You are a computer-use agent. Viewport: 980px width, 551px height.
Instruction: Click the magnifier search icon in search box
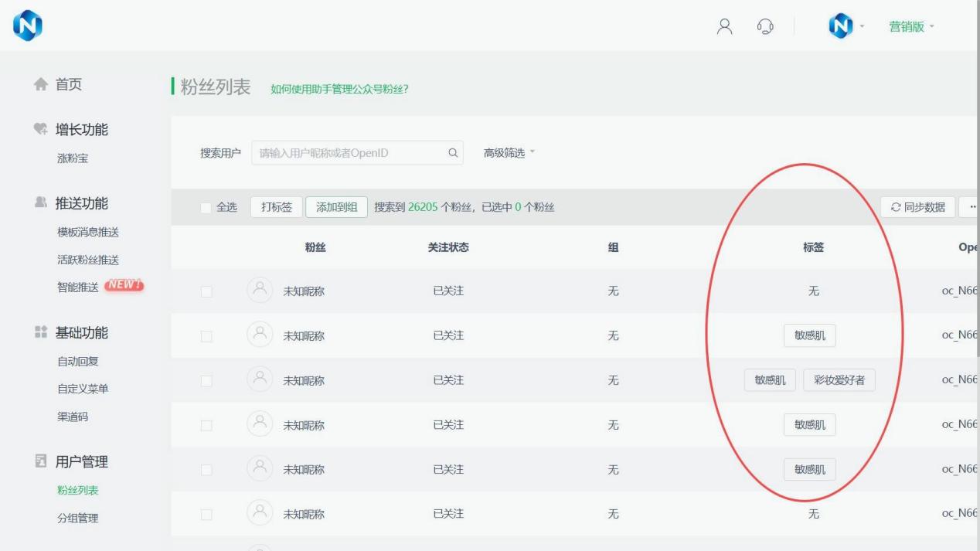tap(453, 153)
